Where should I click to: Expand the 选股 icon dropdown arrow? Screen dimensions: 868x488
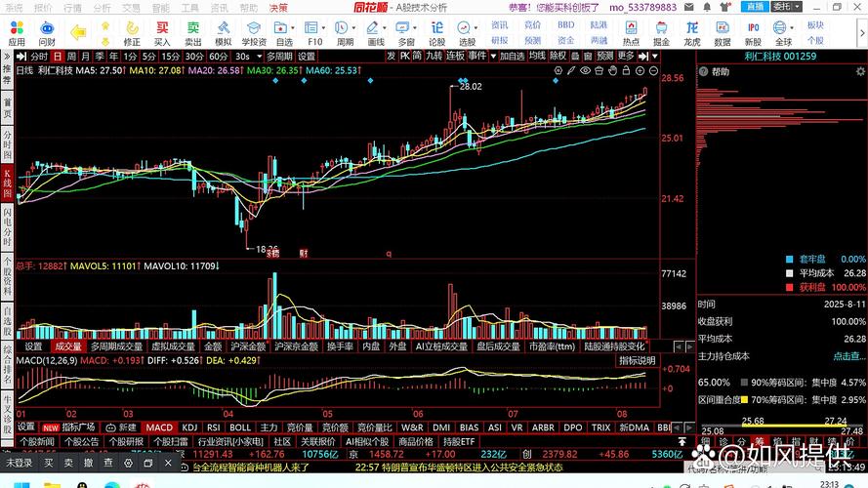(x=476, y=27)
